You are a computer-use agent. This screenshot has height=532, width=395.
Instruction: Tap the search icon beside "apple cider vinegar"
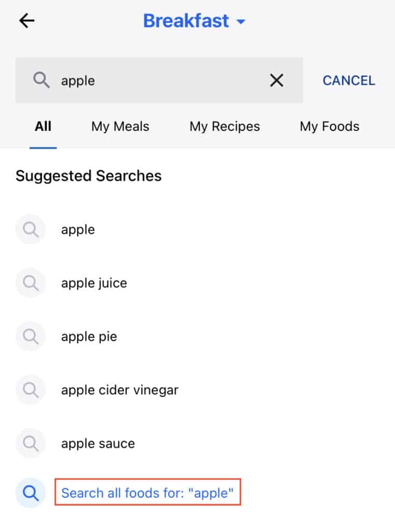click(31, 390)
